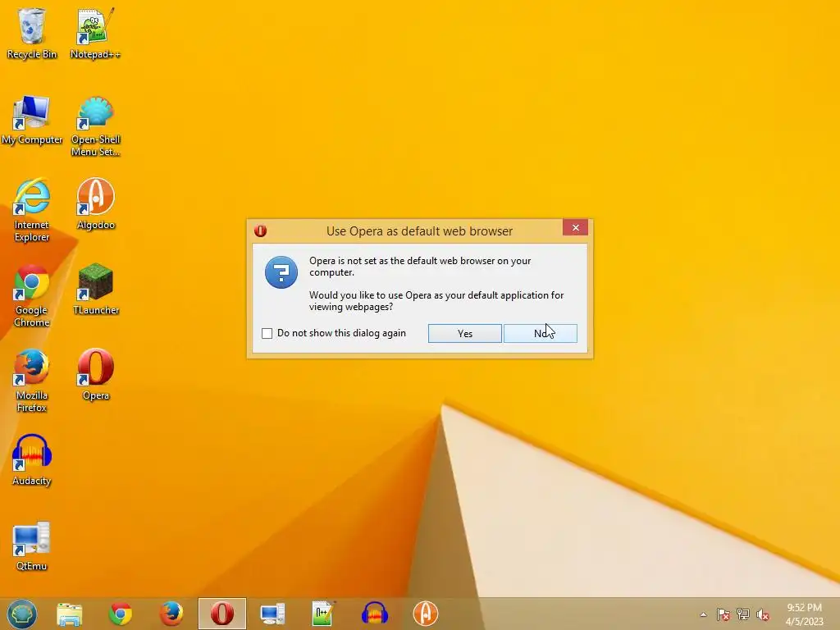Open the Start menu shell button
This screenshot has width=840, height=630.
point(22,614)
